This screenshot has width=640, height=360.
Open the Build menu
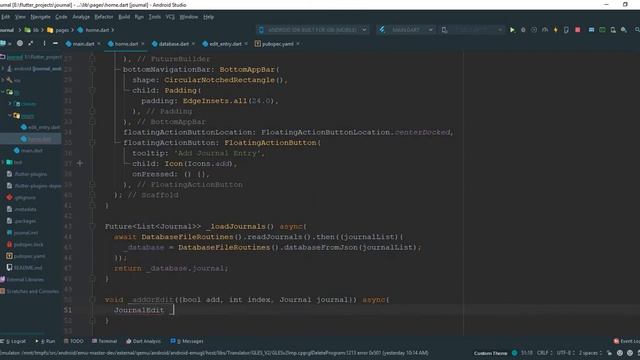(124, 17)
